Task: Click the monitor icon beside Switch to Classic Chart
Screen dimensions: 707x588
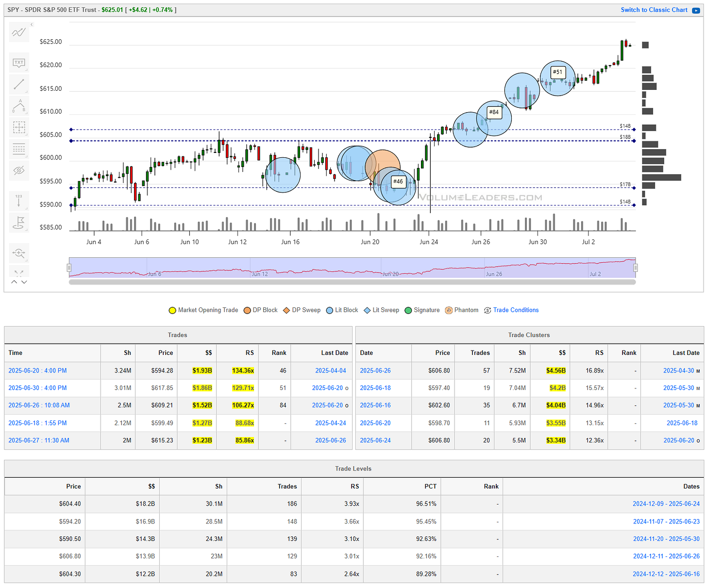Action: [695, 10]
